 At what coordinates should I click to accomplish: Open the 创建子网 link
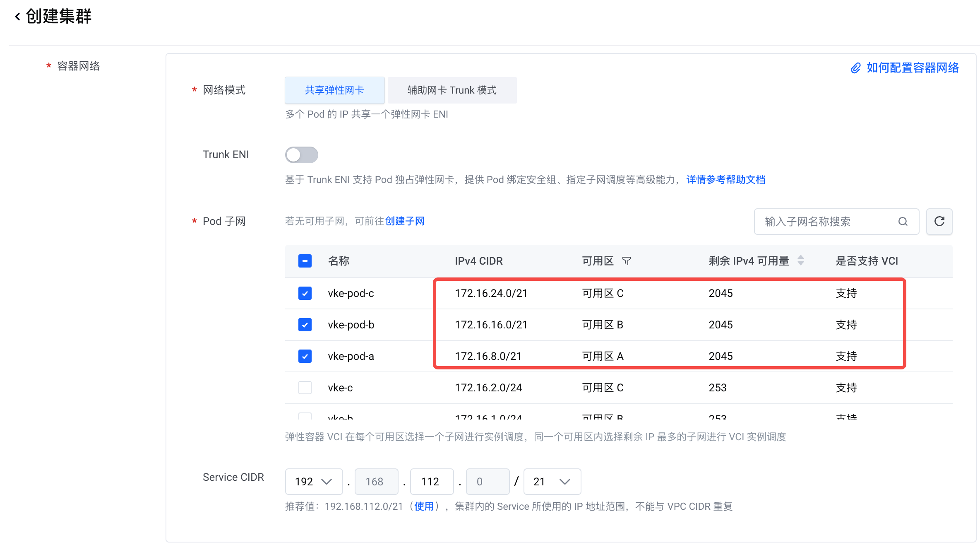point(405,221)
